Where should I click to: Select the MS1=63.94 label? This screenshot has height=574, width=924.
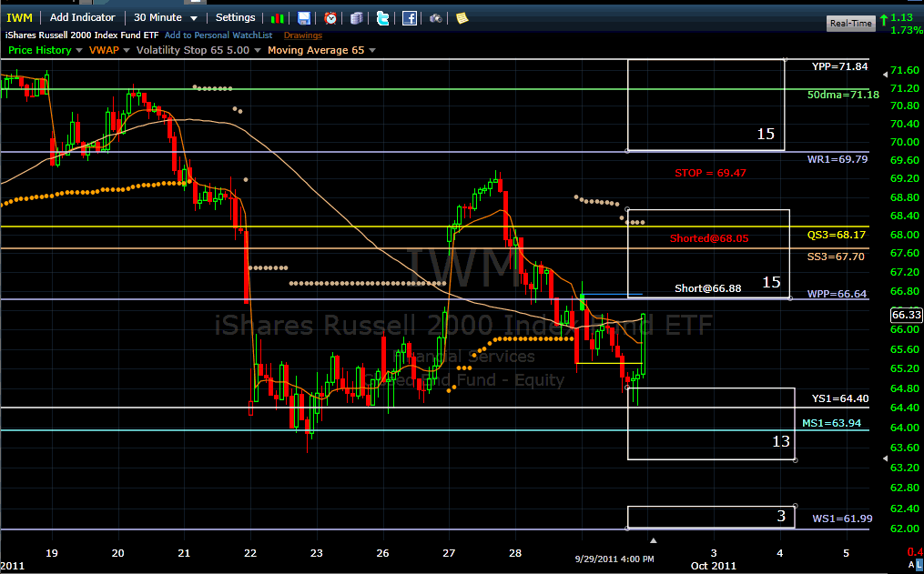pyautogui.click(x=831, y=423)
